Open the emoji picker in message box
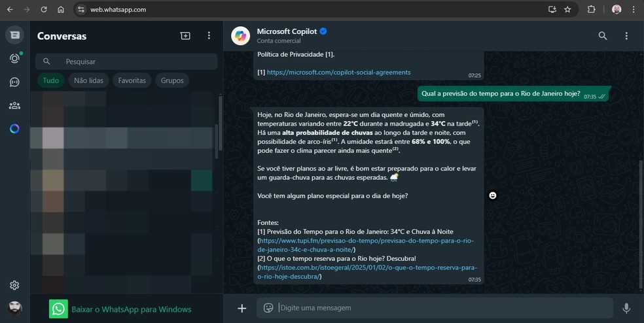The image size is (644, 323). pyautogui.click(x=268, y=308)
